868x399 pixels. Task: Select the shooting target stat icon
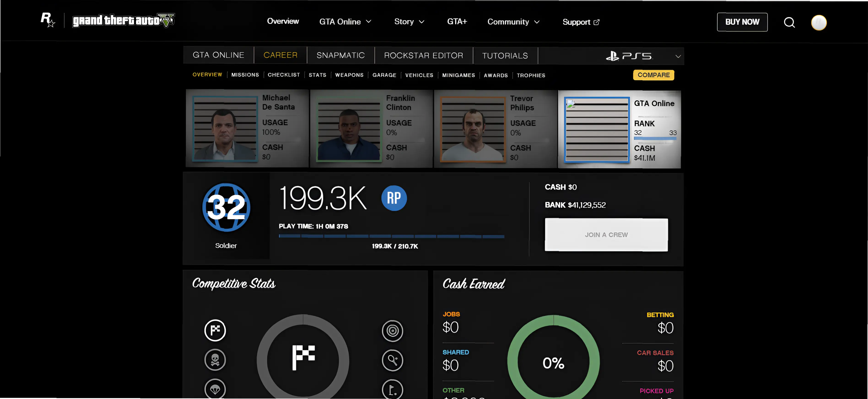[x=392, y=331]
